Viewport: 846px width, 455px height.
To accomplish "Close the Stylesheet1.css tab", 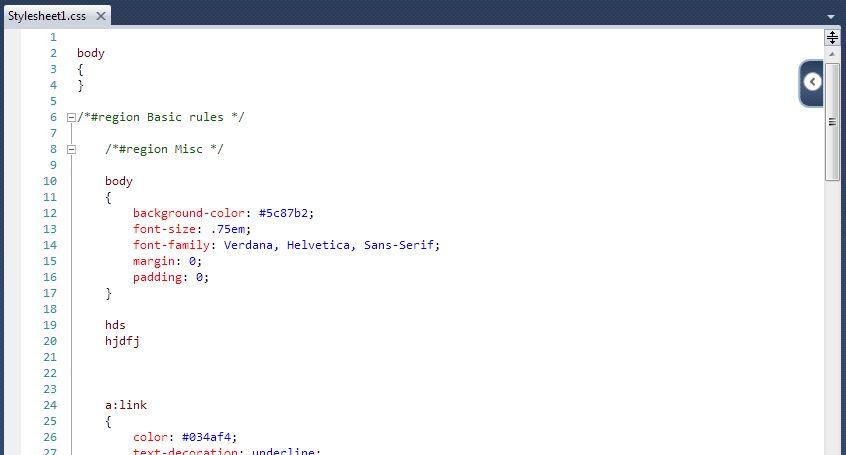I will point(101,16).
